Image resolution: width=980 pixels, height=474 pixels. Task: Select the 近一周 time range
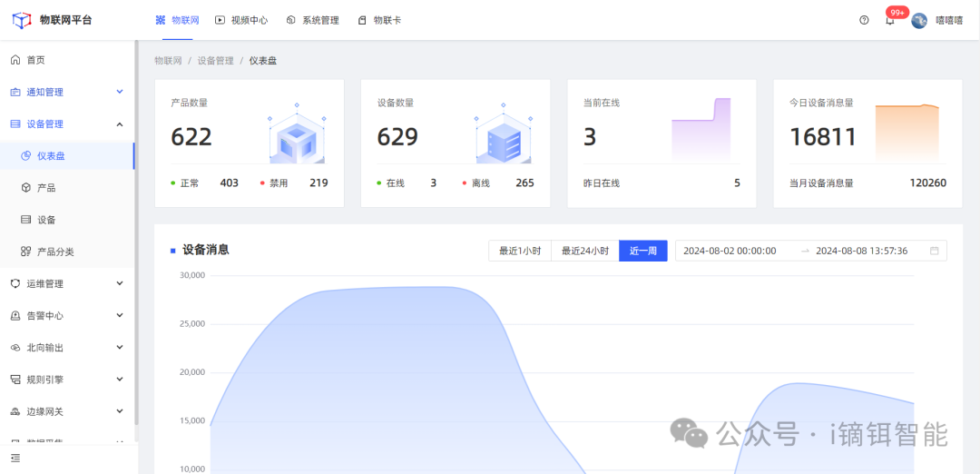642,251
